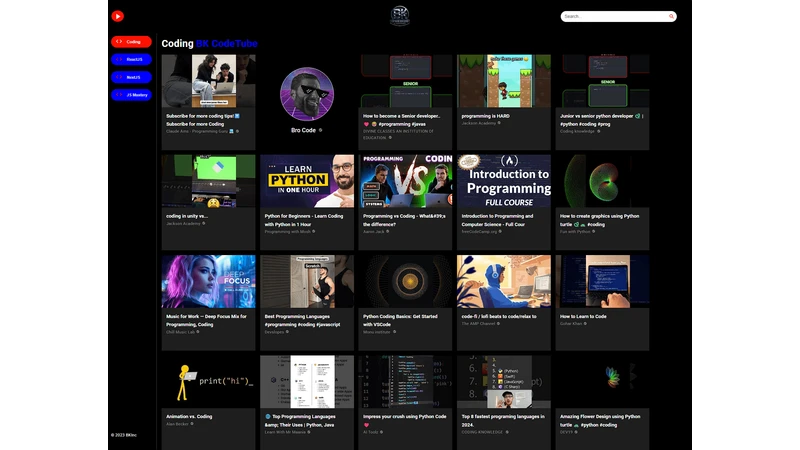Open the Introduction to Programming Full Course thumbnail
The width and height of the screenshot is (800, 450).
click(504, 181)
